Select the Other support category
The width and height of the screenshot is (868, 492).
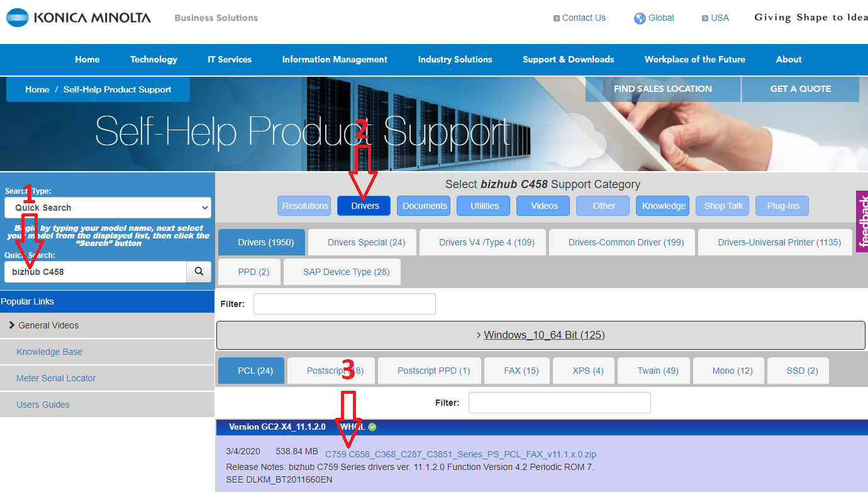[x=604, y=206]
